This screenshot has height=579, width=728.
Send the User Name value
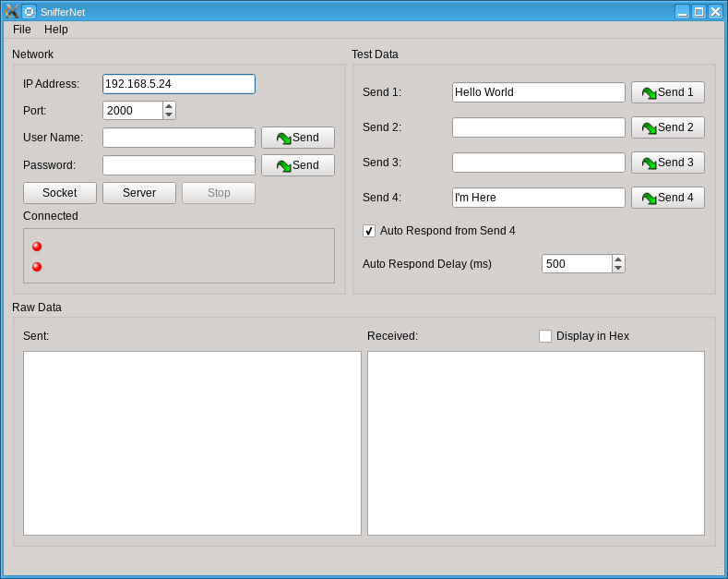click(x=297, y=138)
